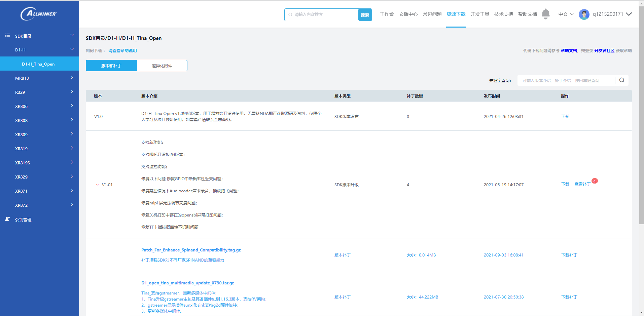
Task: Open the 文档中心 menu item
Action: (408, 14)
